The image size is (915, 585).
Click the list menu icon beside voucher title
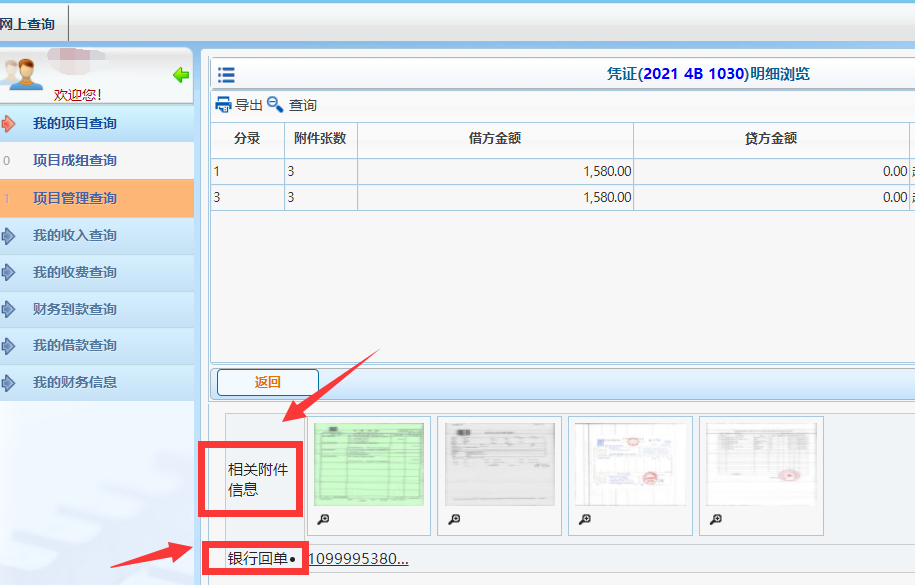click(x=226, y=75)
